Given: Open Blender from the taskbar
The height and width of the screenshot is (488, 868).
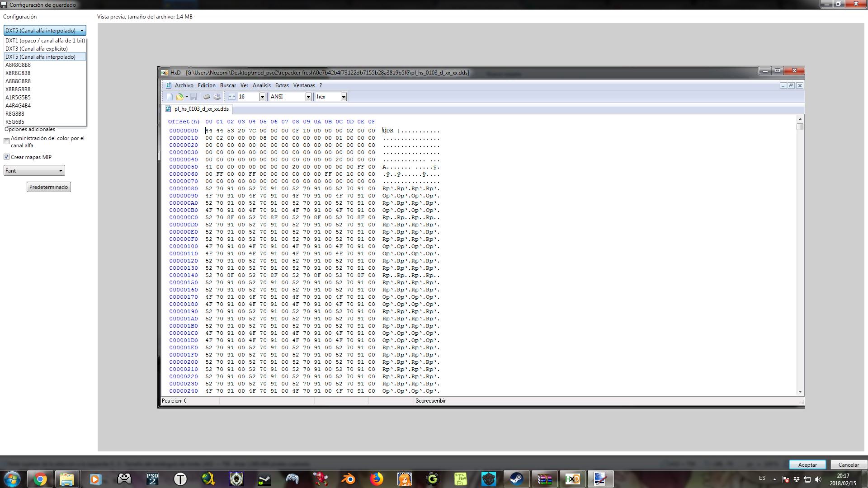Looking at the screenshot, I should [349, 479].
